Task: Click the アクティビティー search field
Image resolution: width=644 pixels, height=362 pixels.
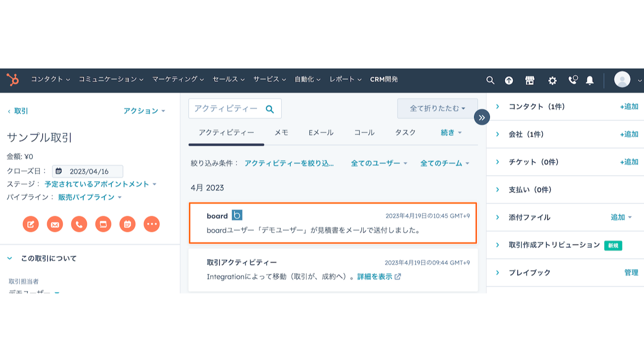Action: click(229, 109)
